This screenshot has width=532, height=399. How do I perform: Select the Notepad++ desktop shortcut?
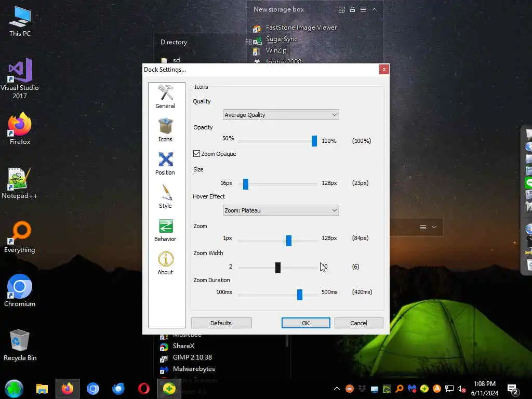point(20,183)
